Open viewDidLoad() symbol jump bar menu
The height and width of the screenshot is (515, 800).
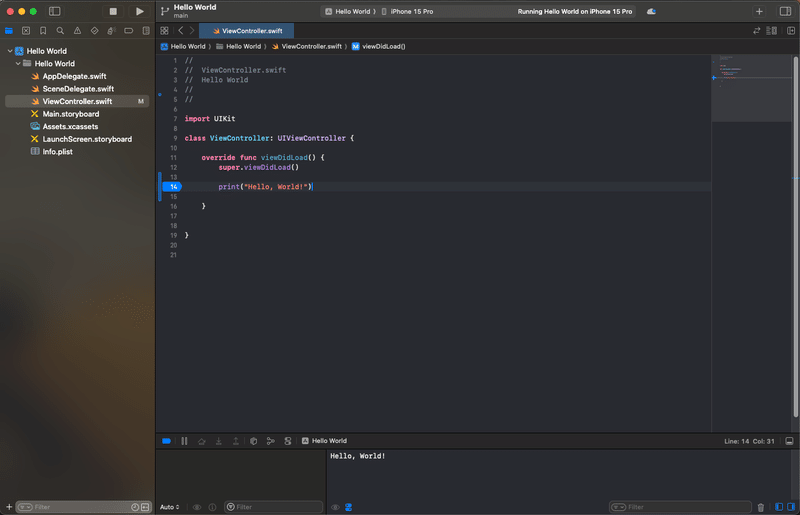tap(379, 46)
